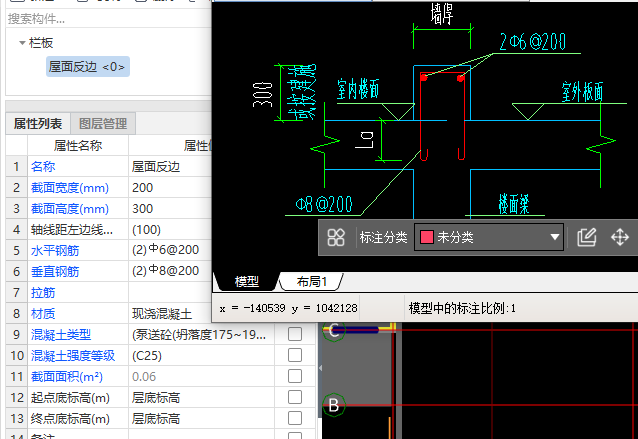638x439 pixels.
Task: Click the axis bubble labeled C
Action: 334,330
